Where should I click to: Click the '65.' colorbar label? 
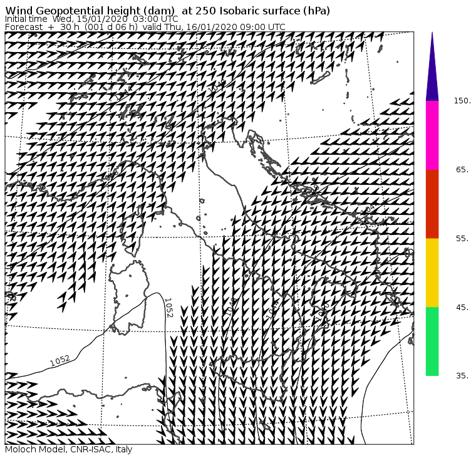click(x=462, y=170)
